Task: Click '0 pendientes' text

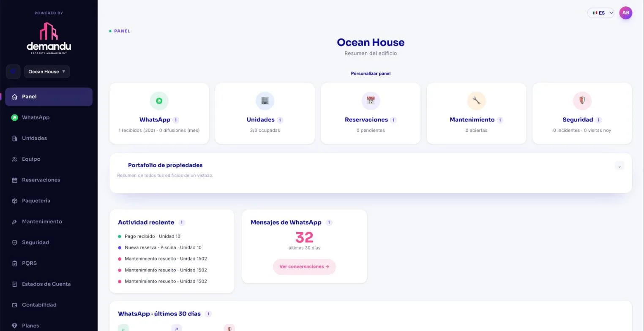Action: click(371, 130)
